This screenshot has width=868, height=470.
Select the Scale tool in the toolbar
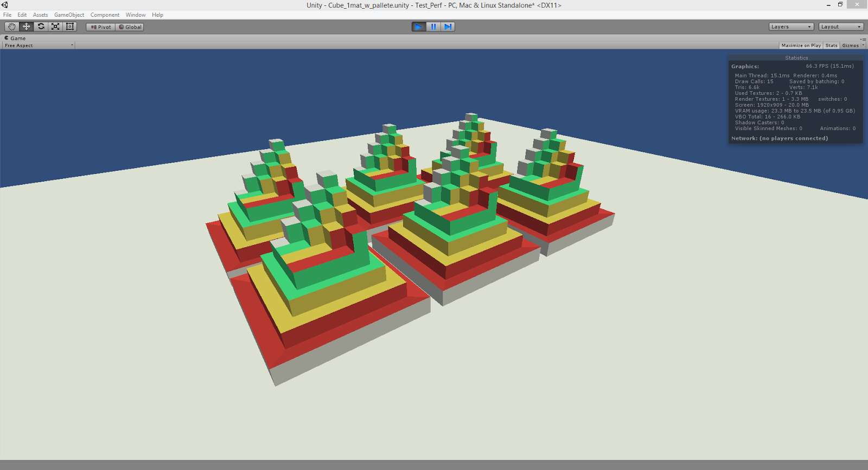click(55, 27)
